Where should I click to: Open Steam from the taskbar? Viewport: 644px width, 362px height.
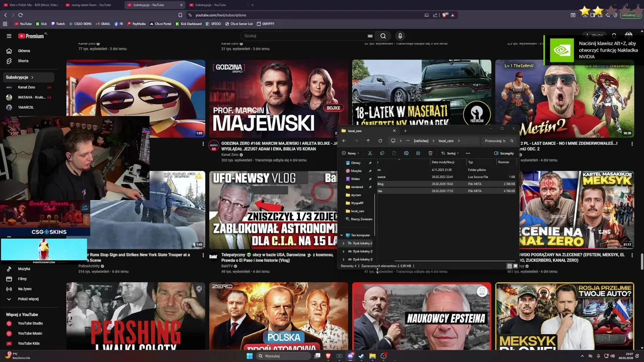click(361, 356)
